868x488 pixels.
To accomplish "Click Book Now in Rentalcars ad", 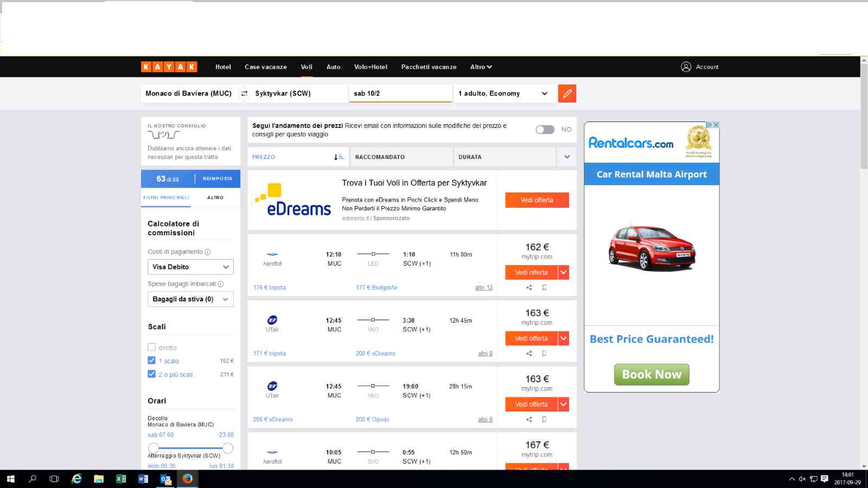I will [x=652, y=375].
